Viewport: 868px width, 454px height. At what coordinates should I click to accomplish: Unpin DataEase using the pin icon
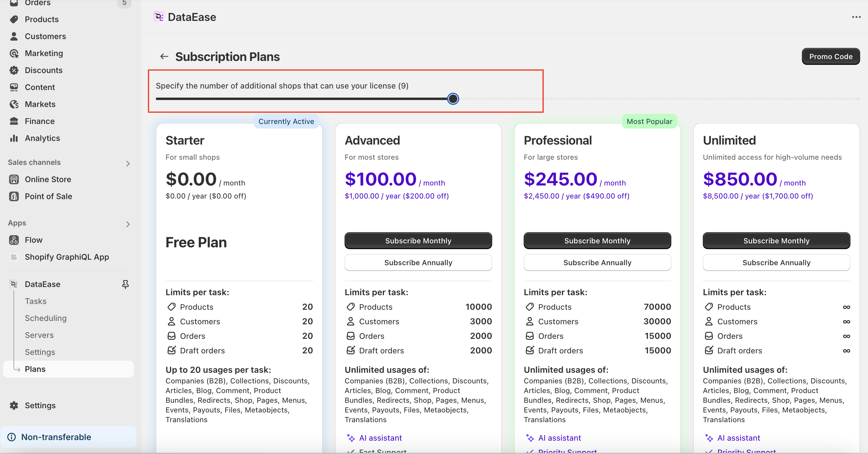tap(125, 284)
